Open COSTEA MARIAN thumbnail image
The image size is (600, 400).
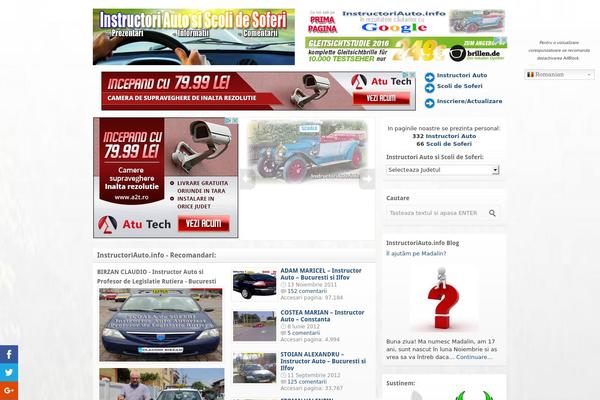coord(254,326)
